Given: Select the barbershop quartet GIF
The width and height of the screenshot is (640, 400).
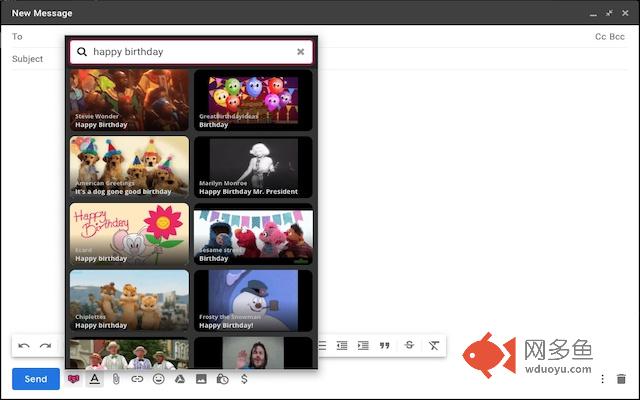Looking at the screenshot, I should [x=129, y=353].
